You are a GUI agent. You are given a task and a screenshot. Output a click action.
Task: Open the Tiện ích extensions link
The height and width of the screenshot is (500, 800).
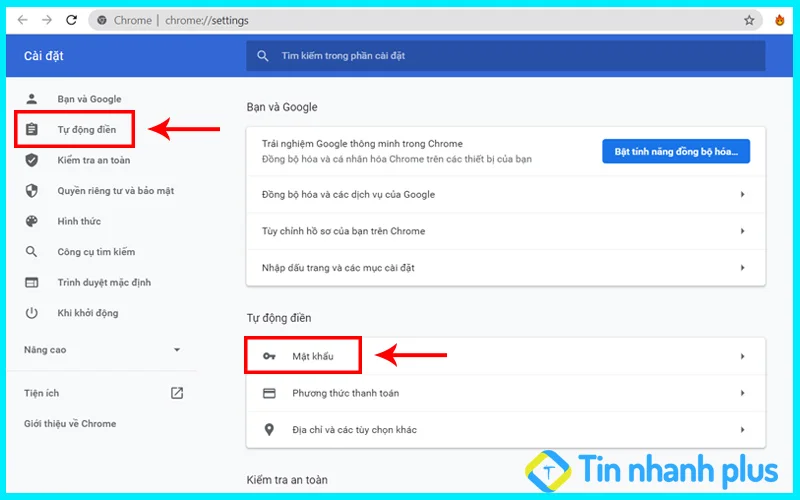pos(41,393)
